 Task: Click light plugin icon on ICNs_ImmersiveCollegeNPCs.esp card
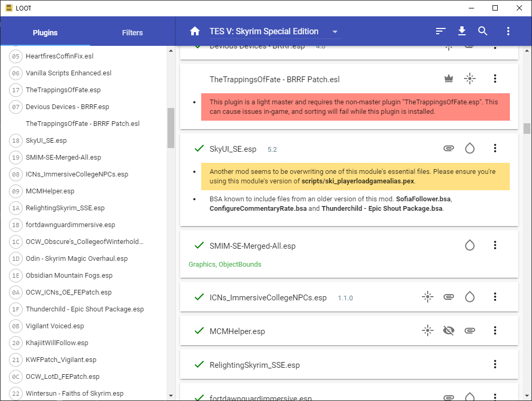(428, 297)
